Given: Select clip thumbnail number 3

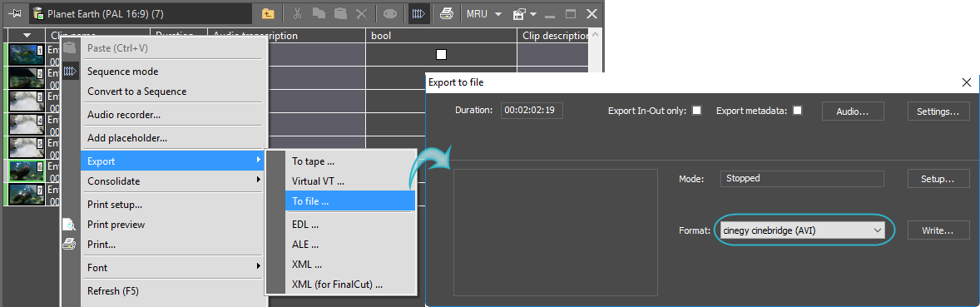Looking at the screenshot, I should 27,102.
